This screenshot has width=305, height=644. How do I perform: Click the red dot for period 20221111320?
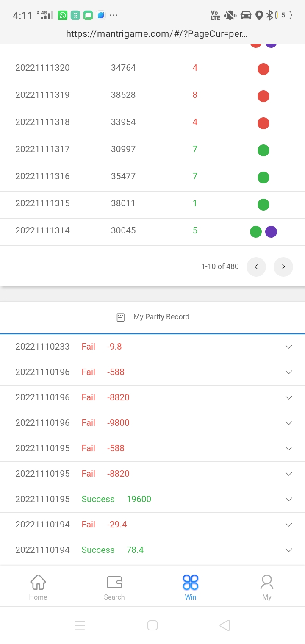[263, 69]
